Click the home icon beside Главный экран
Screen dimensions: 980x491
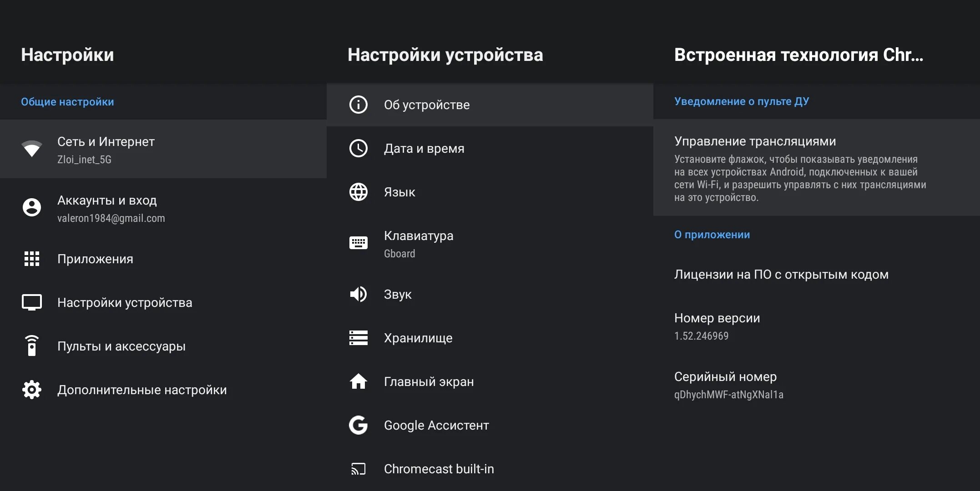[359, 381]
